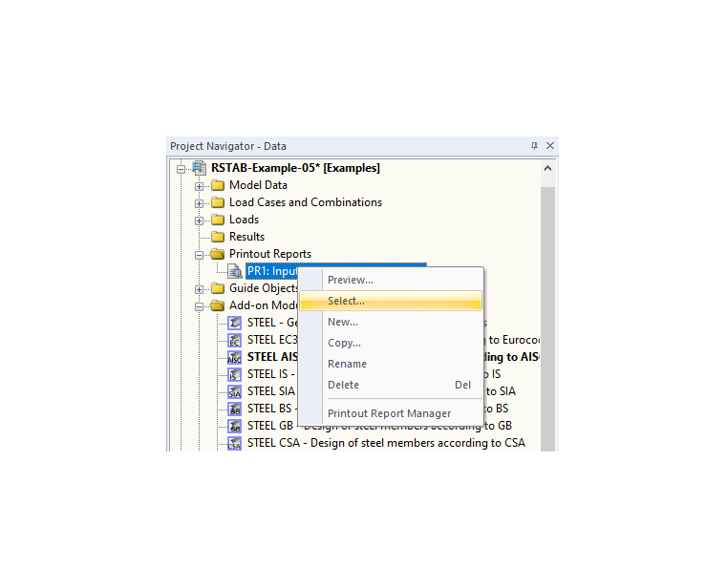The image size is (726, 588).
Task: Select the Guide Objects tree label
Action: [x=264, y=288]
